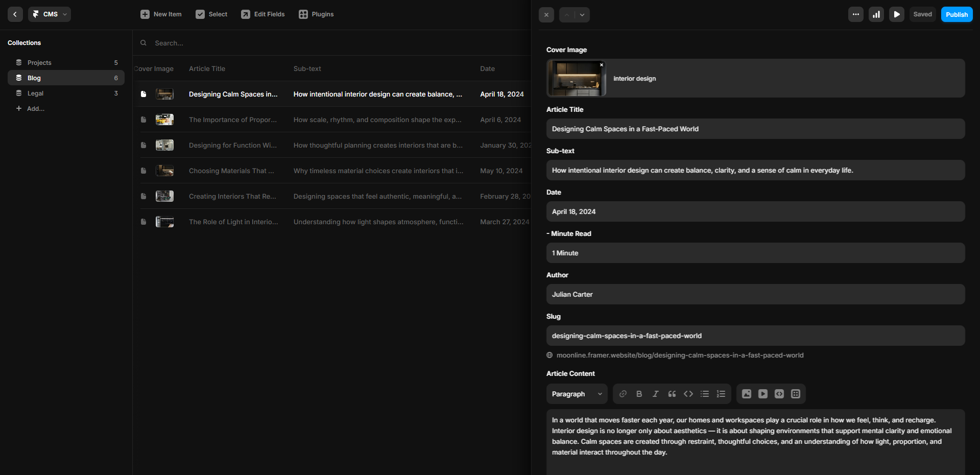Image resolution: width=980 pixels, height=475 pixels.
Task: Open the analytics bar chart icon
Action: [x=876, y=14]
